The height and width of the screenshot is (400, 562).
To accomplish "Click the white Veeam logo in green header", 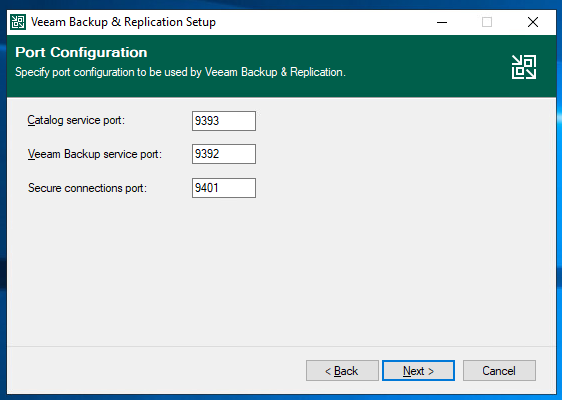I will point(524,67).
